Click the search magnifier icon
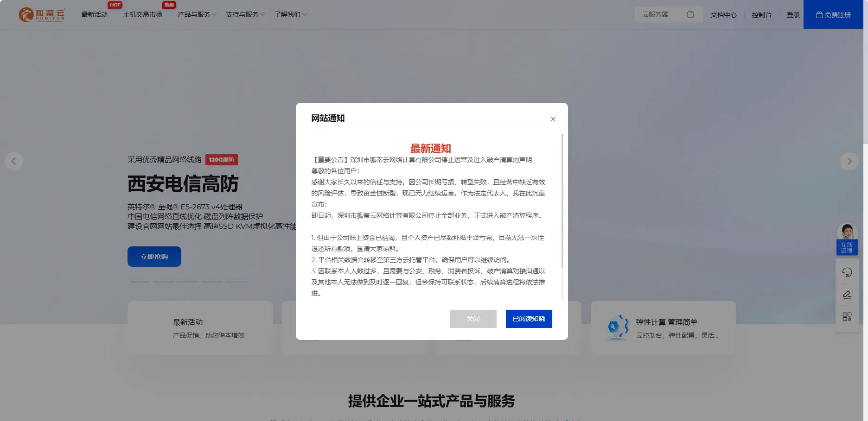Viewport: 868px width, 421px height. coord(690,15)
